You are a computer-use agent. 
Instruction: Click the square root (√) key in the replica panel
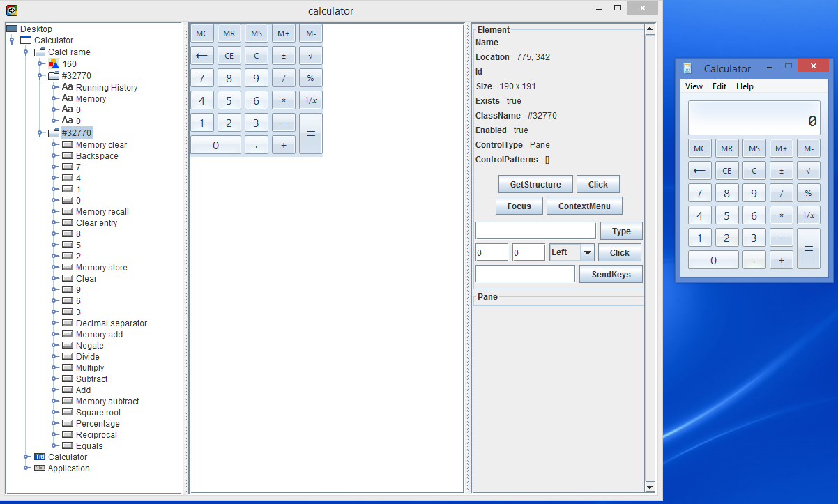pyautogui.click(x=310, y=55)
